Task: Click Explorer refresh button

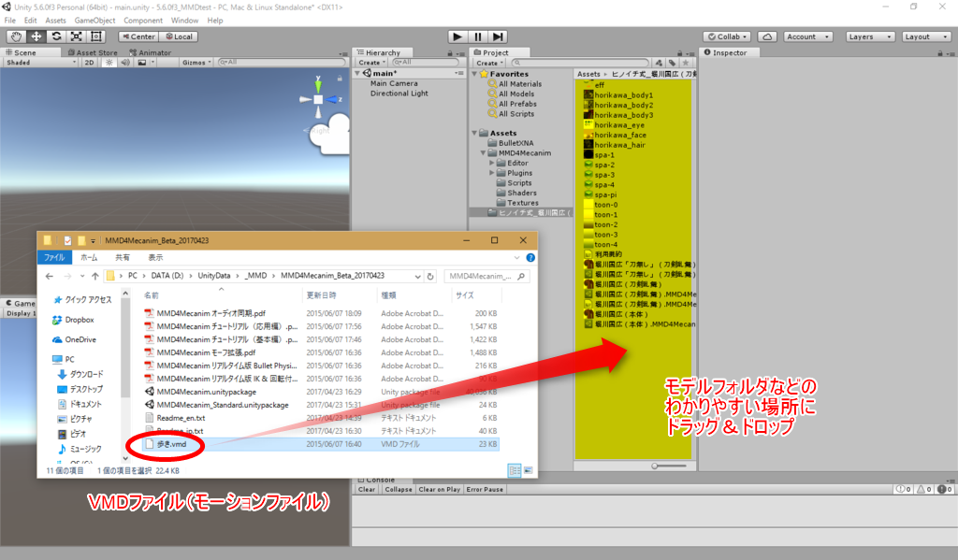Action: click(430, 276)
